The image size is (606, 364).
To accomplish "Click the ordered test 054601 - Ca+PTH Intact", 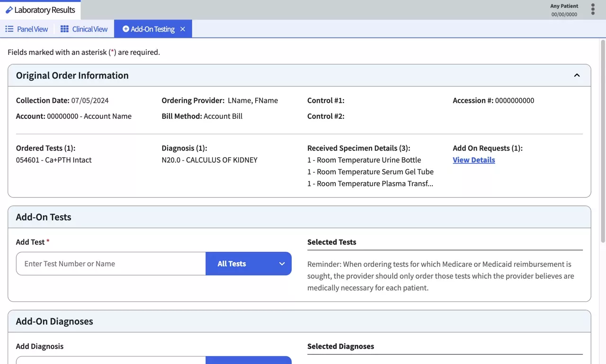I will [x=54, y=160].
